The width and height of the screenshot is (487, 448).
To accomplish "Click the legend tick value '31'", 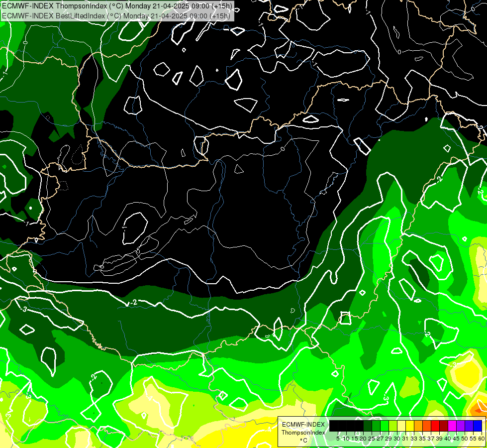I will [x=405, y=439].
